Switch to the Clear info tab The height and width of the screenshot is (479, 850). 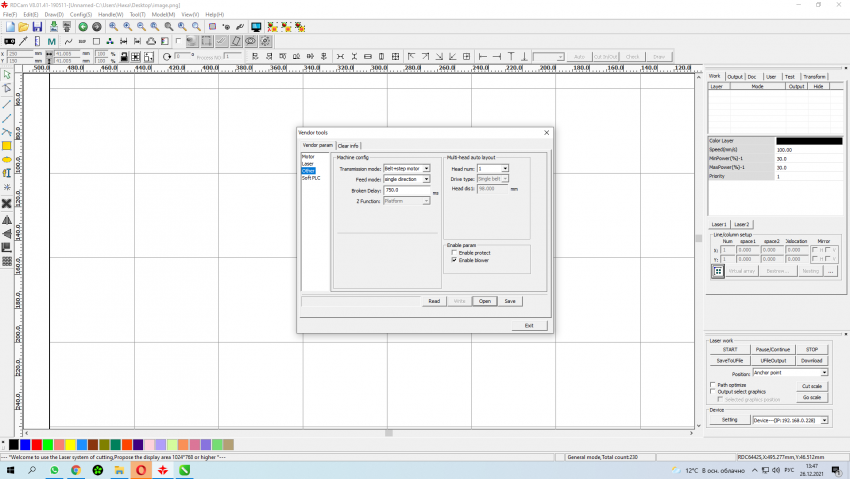(x=348, y=146)
